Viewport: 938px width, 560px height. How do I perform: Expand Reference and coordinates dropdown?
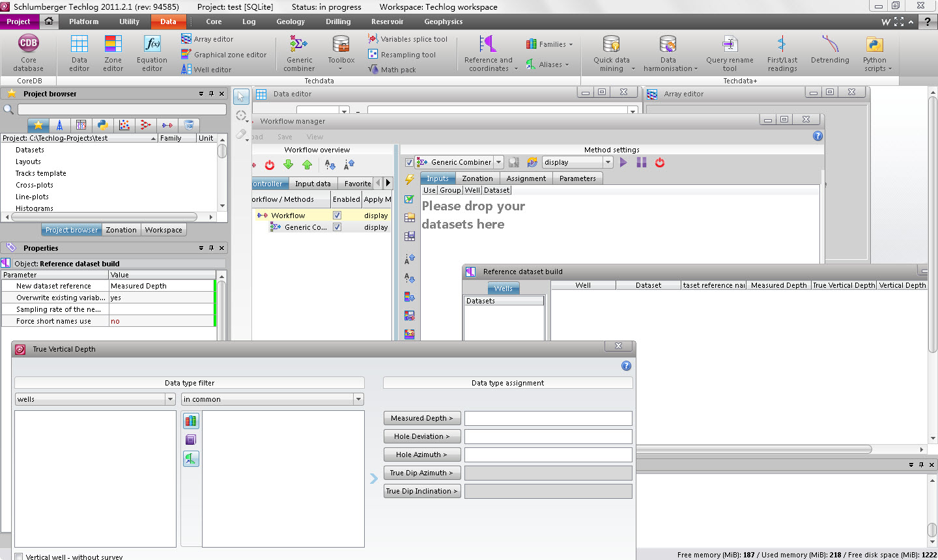pyautogui.click(x=516, y=69)
